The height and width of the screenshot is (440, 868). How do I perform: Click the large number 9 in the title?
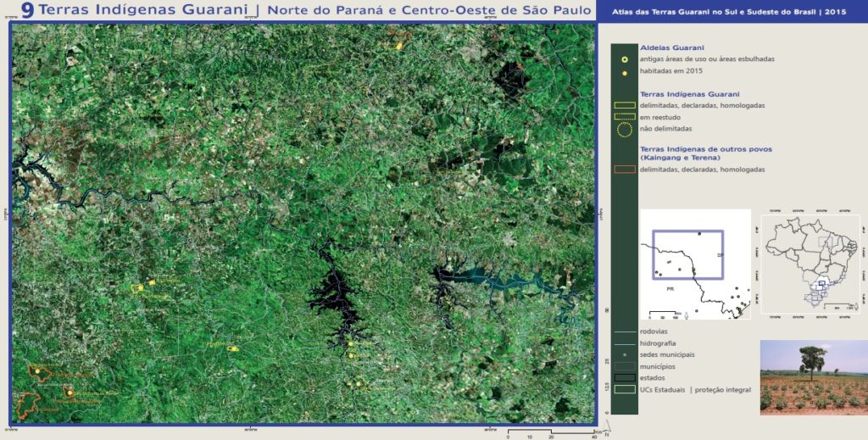pos(28,11)
